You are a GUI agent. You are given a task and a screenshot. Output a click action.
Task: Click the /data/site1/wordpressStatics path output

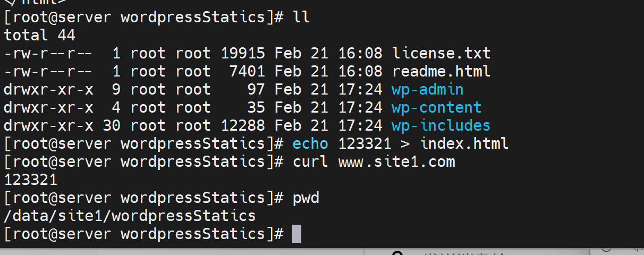tap(130, 216)
